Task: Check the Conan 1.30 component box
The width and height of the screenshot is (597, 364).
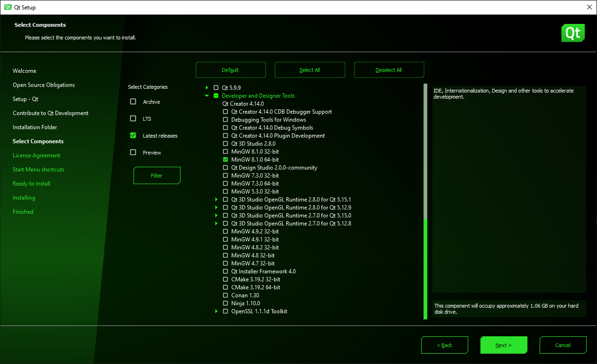Action: click(226, 295)
